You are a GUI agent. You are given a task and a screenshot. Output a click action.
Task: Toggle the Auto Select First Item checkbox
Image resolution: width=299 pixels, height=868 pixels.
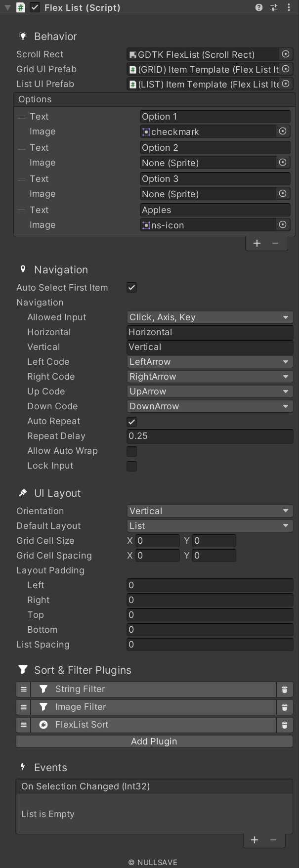[132, 288]
